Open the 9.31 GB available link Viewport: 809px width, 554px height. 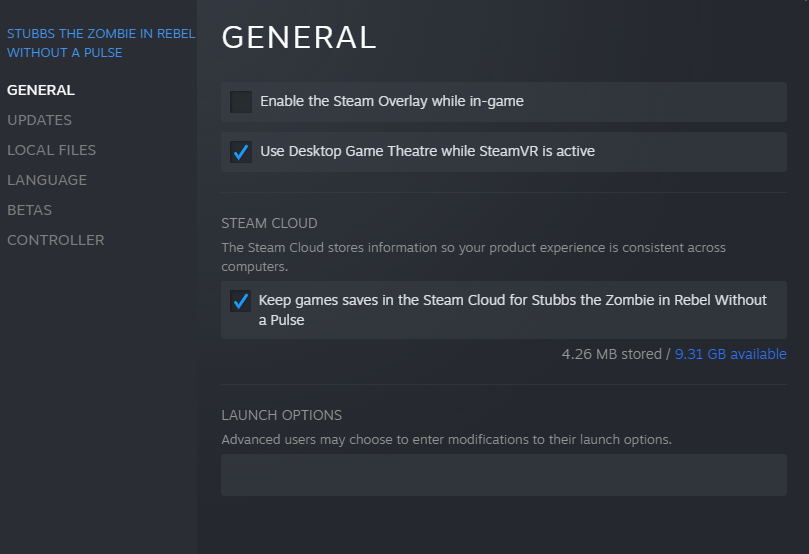pos(730,354)
